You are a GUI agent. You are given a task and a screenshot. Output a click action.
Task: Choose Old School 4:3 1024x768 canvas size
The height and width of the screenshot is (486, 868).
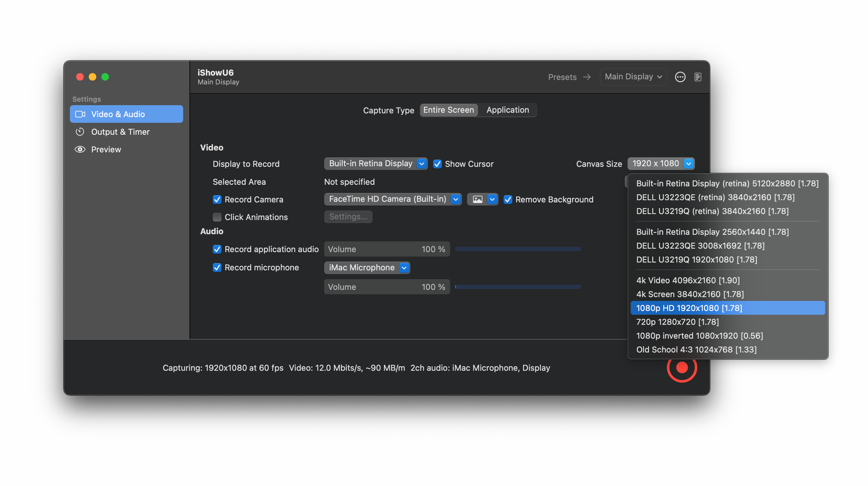tap(727, 350)
